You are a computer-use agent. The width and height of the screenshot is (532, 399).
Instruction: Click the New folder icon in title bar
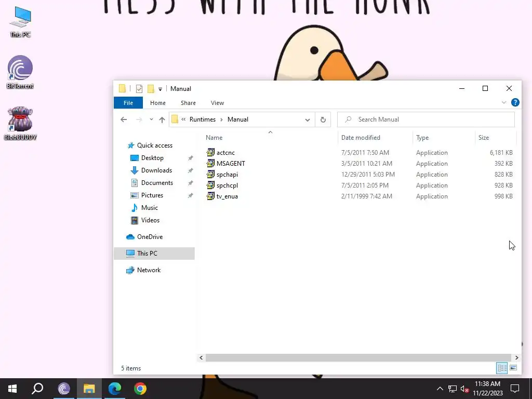pos(151,89)
